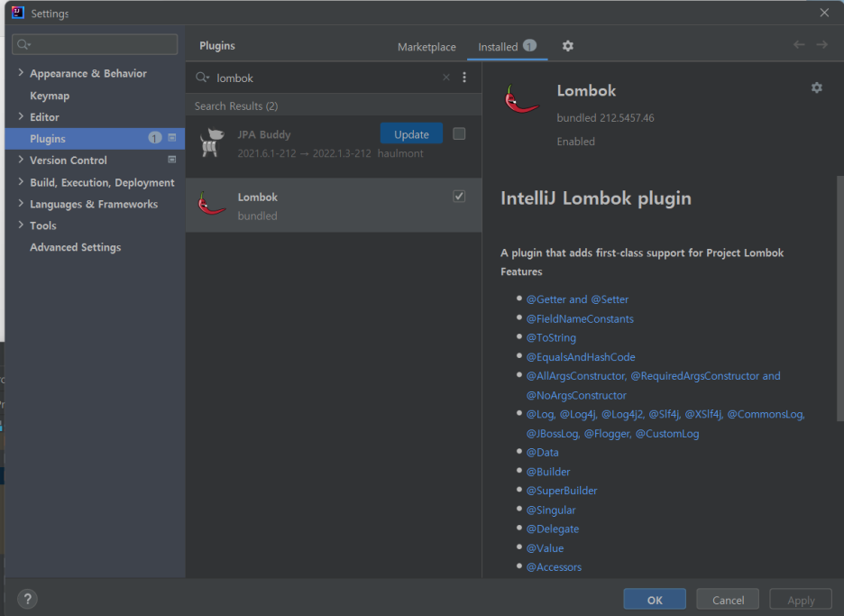Select Appearance & Behavior item

pyautogui.click(x=88, y=73)
